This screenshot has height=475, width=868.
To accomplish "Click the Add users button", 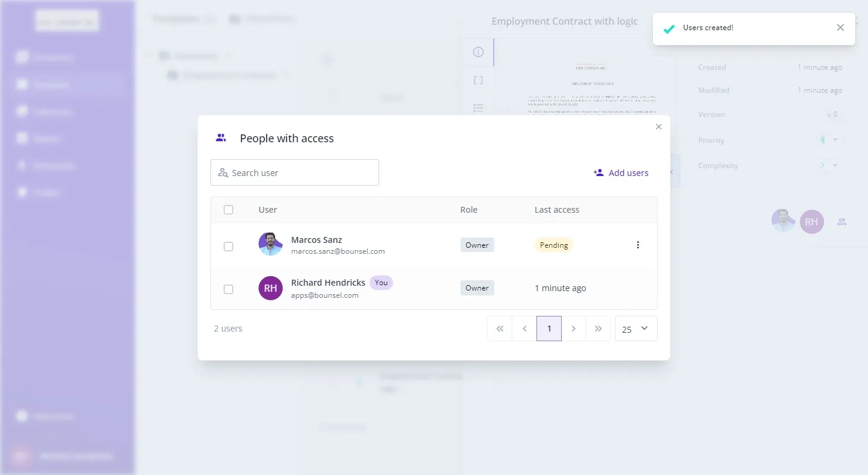I will click(621, 173).
